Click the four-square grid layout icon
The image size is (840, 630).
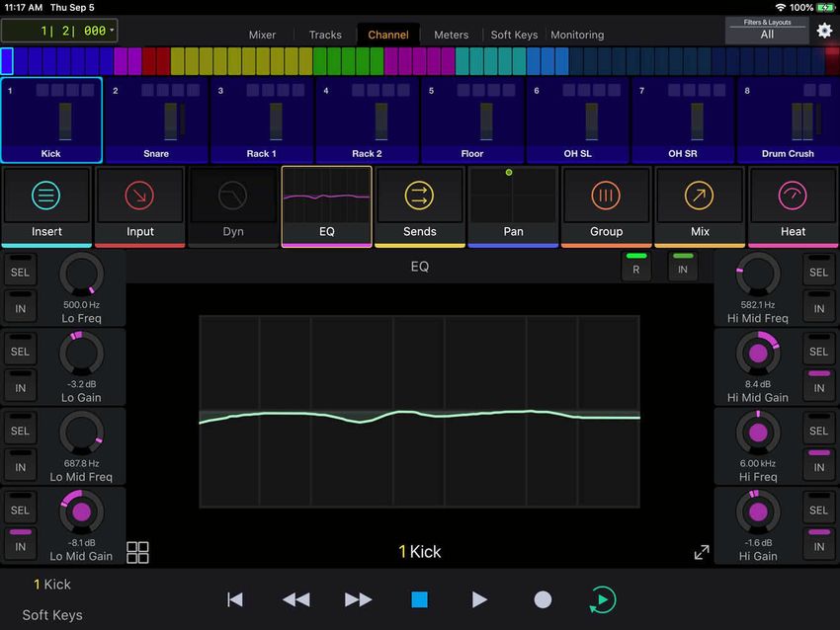137,552
